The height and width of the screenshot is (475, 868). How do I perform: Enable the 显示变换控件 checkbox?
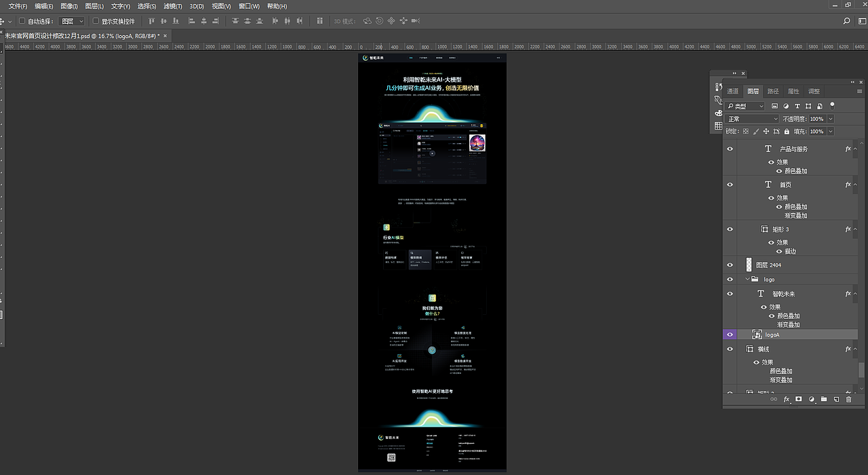click(x=96, y=21)
